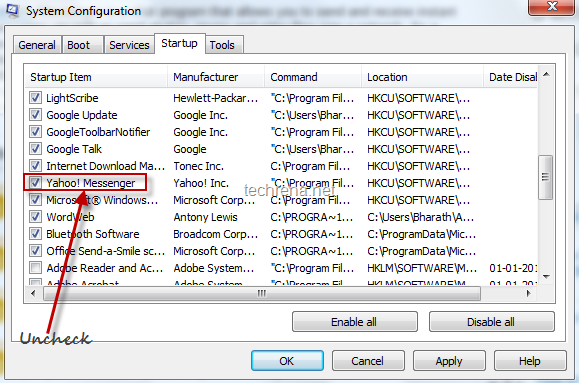Image resolution: width=579 pixels, height=383 pixels.
Task: Click the Cancel button
Action: pos(368,361)
